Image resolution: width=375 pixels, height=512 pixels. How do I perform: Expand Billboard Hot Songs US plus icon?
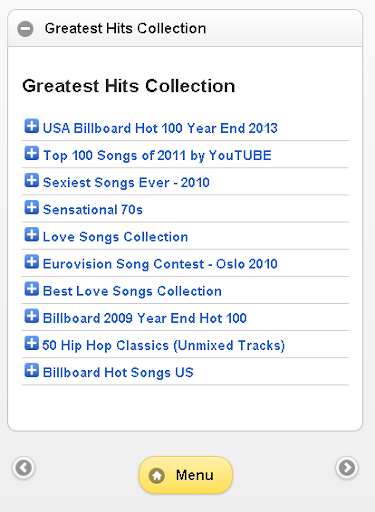click(32, 370)
